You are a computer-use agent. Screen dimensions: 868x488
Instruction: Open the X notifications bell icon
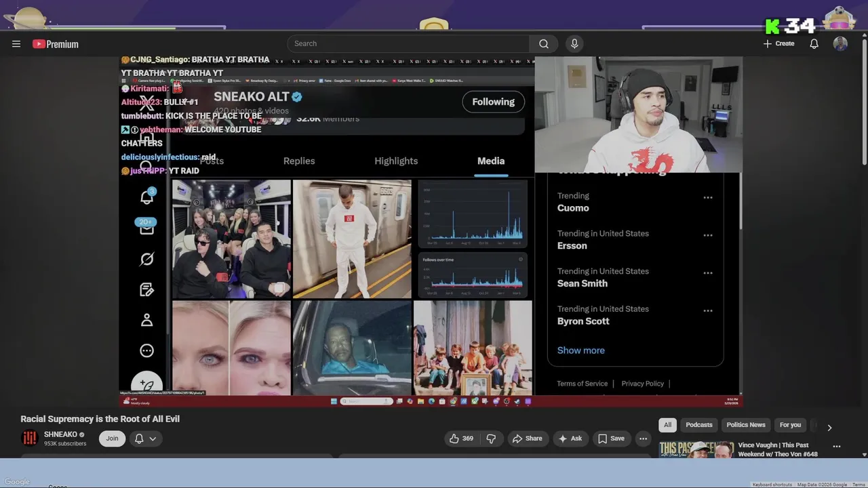147,197
